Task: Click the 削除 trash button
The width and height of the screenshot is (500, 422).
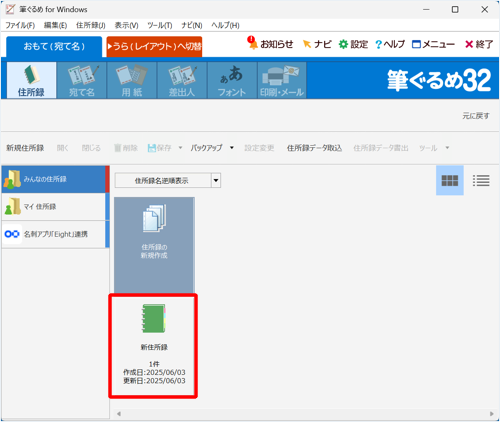Action: click(x=126, y=148)
